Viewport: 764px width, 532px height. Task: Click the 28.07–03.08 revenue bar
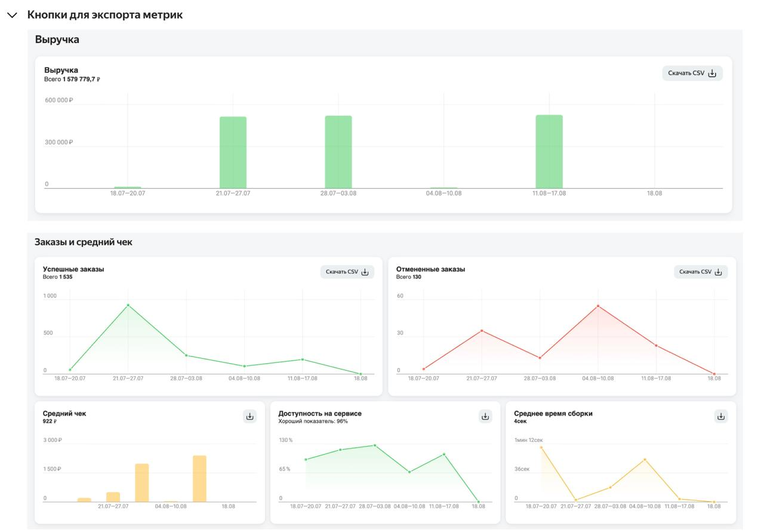point(338,152)
